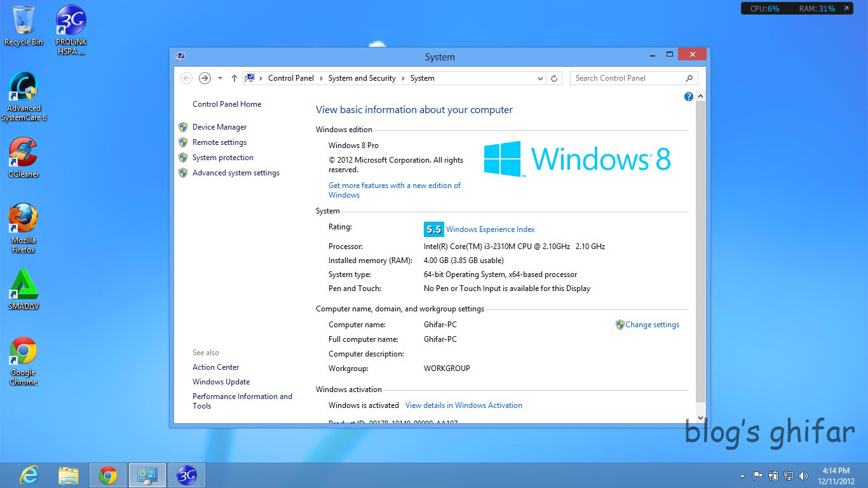Click the System breadcrumb item
Screen dimensions: 868x488
coord(423,78)
